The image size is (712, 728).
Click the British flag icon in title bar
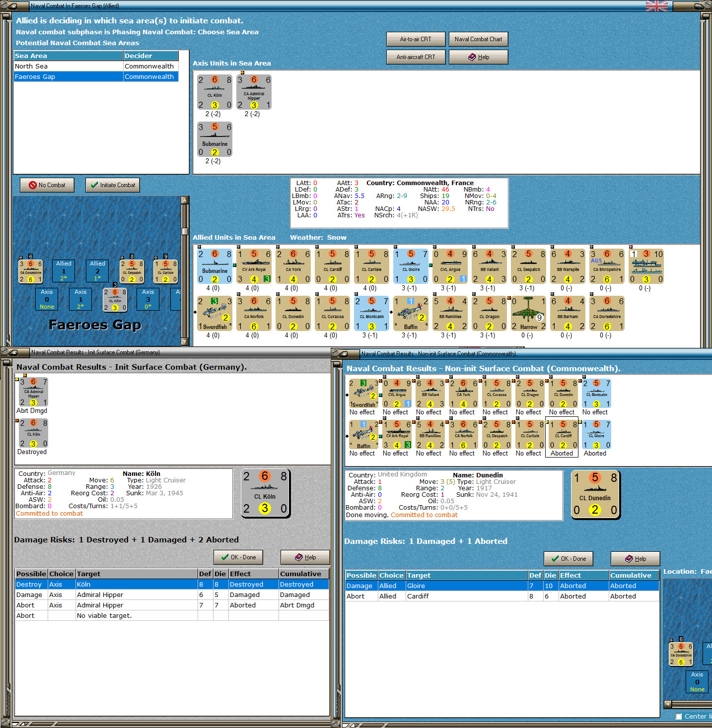click(656, 6)
